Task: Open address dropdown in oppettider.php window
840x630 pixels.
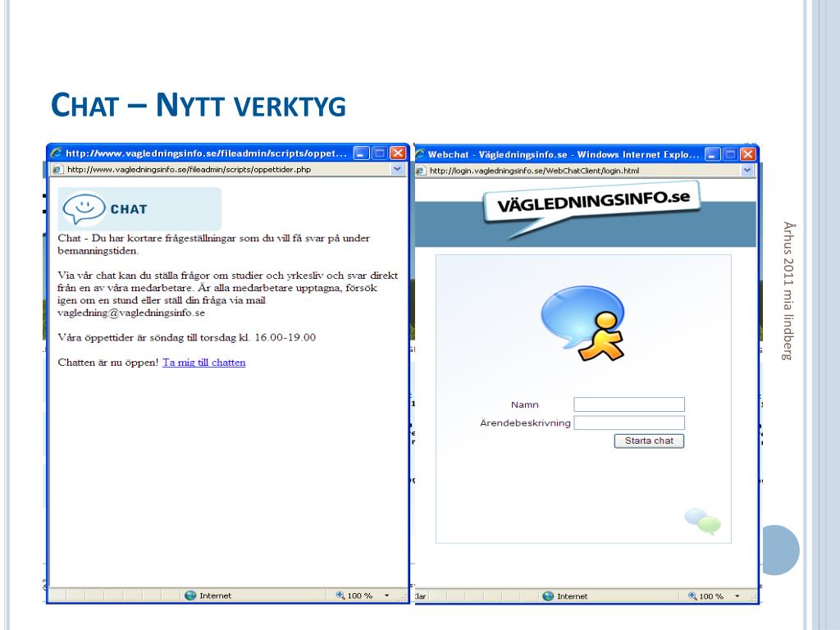Action: pos(397,169)
